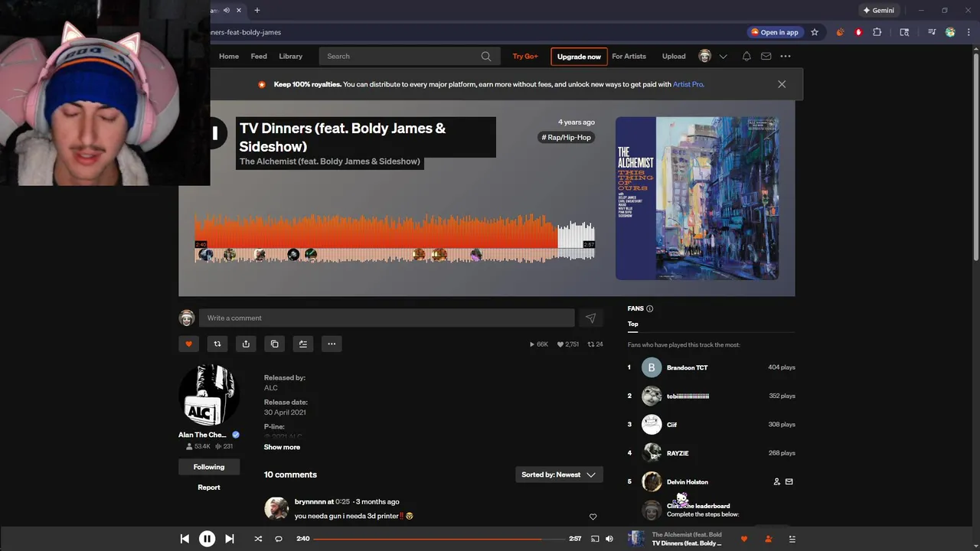Screen dimensions: 980x551
Task: Open the notifications bell
Action: [x=746, y=56]
